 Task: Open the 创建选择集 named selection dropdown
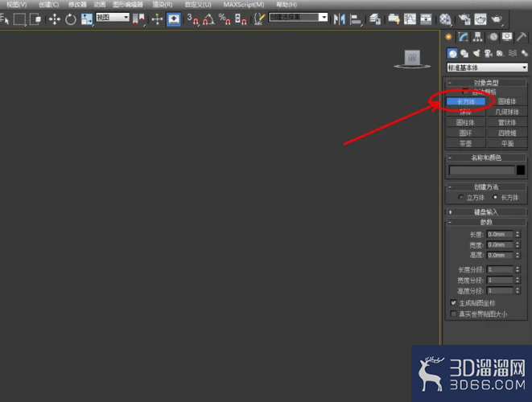299,17
